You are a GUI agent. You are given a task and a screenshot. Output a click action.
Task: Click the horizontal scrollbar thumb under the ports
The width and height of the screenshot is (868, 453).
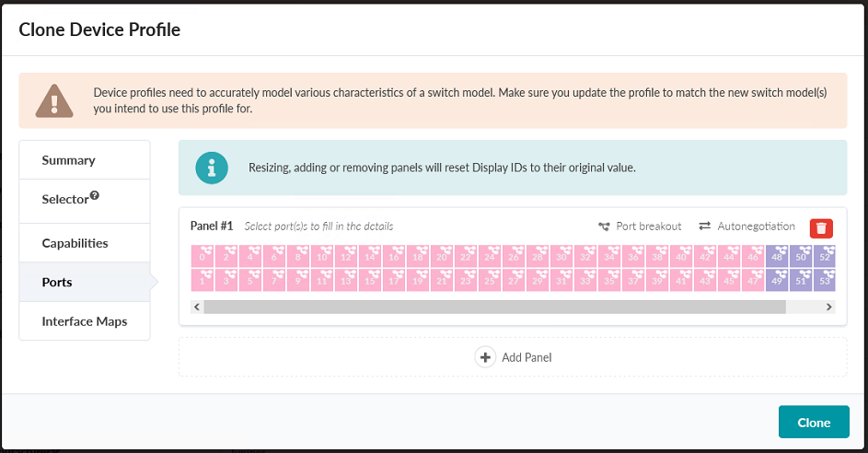tap(494, 307)
